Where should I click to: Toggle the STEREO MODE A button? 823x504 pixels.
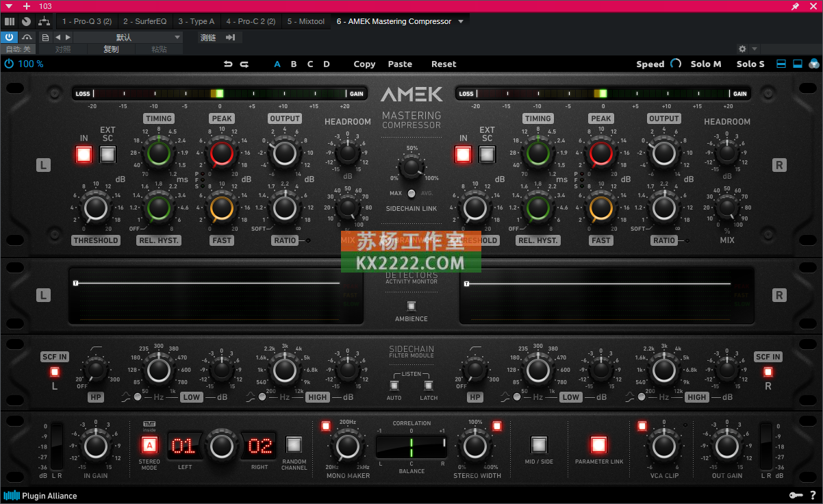(x=149, y=446)
